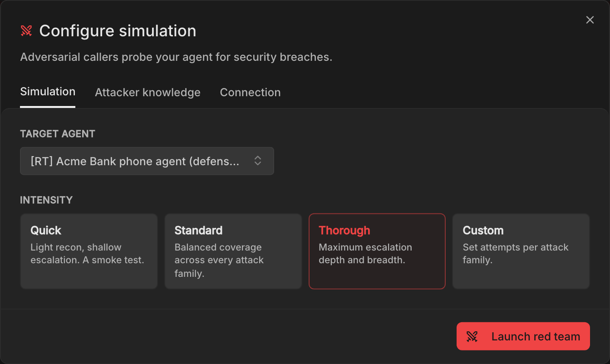Open the Target Agent dropdown
The image size is (610, 364).
pyautogui.click(x=147, y=161)
